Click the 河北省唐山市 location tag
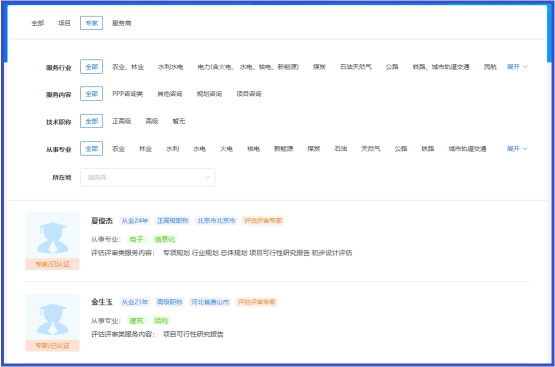Image resolution: width=555 pixels, height=367 pixels. click(x=210, y=302)
